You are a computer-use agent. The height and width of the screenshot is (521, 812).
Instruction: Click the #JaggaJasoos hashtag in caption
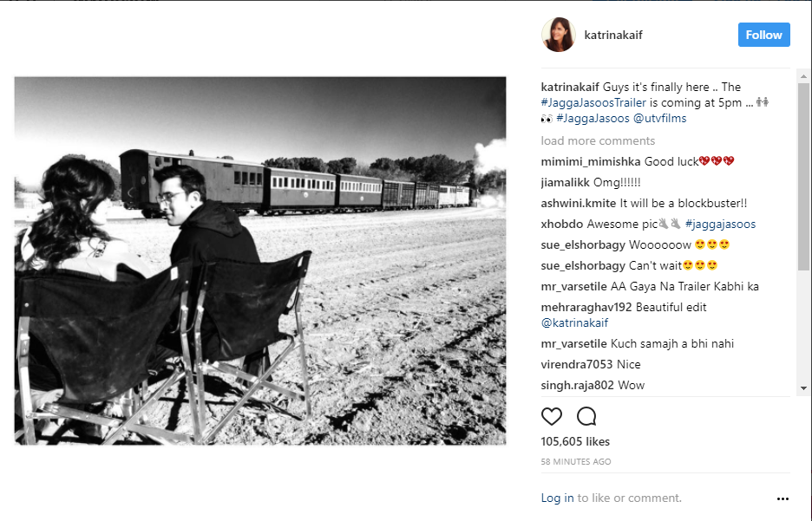coord(593,119)
